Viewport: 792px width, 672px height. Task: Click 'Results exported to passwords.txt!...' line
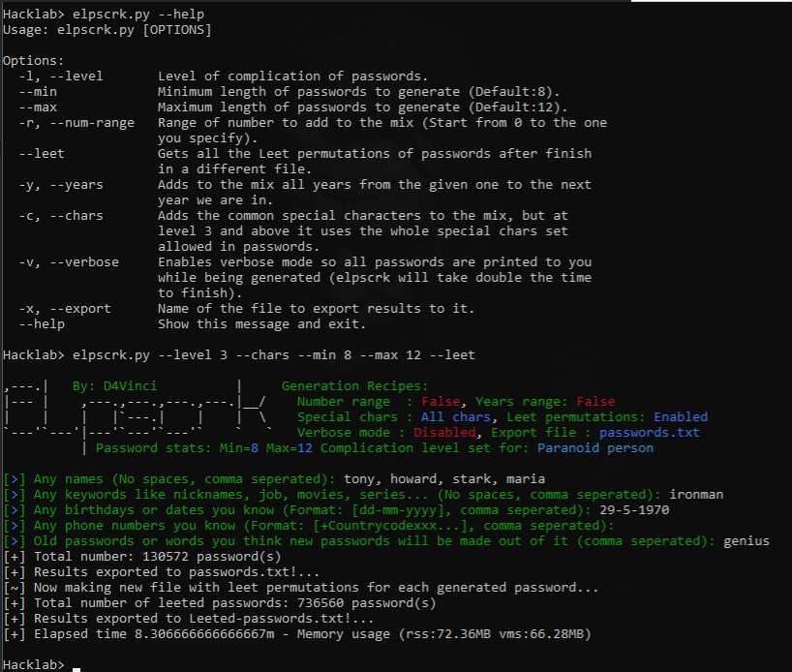(x=161, y=572)
